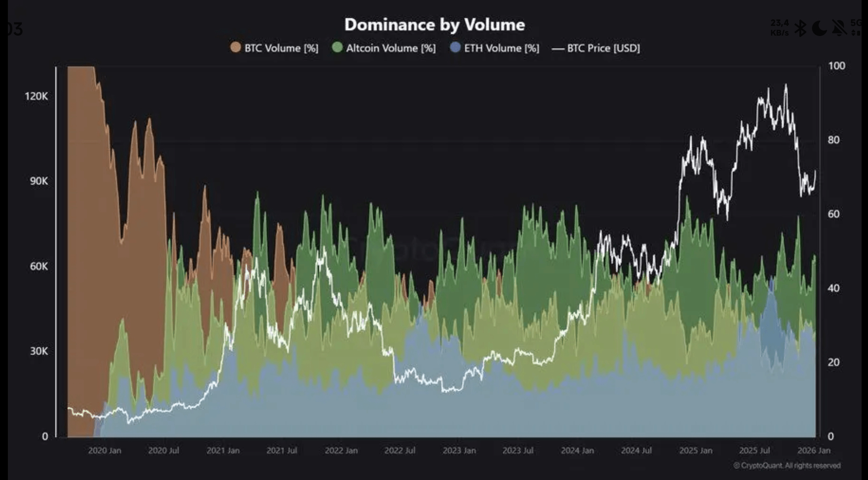Open the CryptoQuant copyright link
868x480 pixels.
tap(787, 465)
